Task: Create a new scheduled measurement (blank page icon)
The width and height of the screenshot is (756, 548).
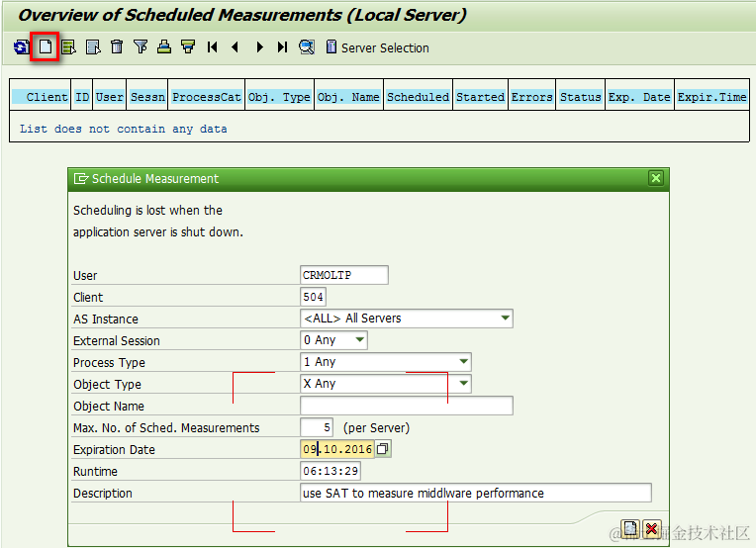Action: [x=45, y=46]
